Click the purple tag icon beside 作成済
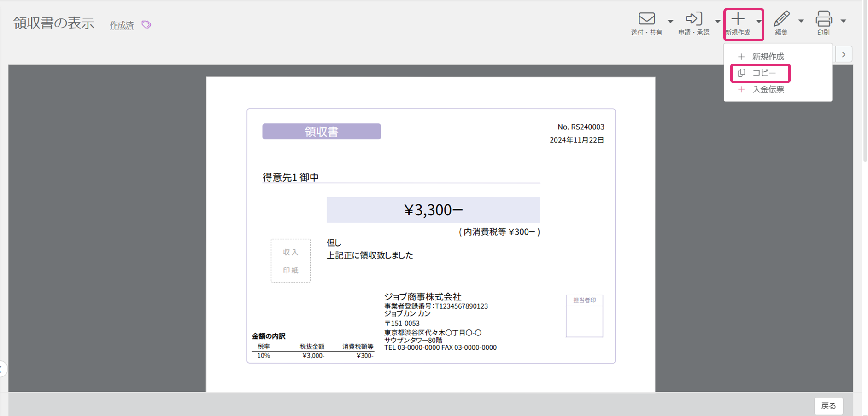The width and height of the screenshot is (868, 416). coord(146,24)
